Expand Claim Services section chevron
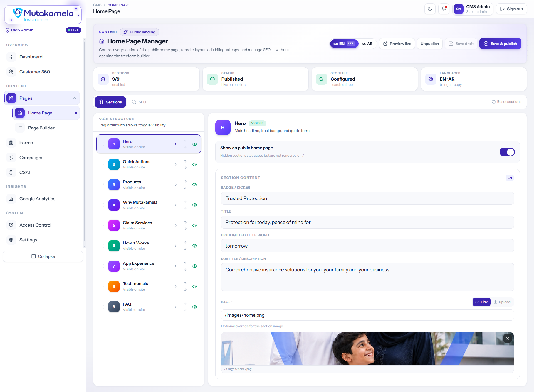The image size is (534, 392). point(175,226)
